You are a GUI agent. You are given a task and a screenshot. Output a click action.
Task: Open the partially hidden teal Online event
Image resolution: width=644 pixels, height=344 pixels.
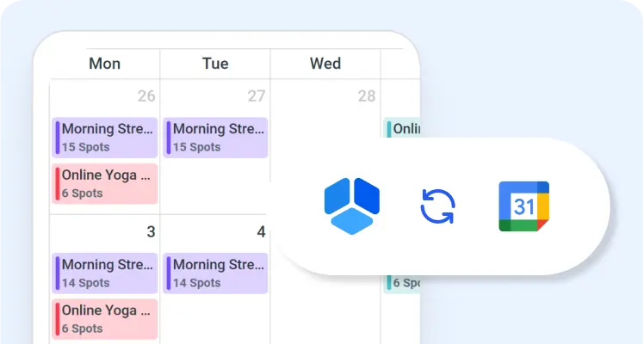point(402,128)
